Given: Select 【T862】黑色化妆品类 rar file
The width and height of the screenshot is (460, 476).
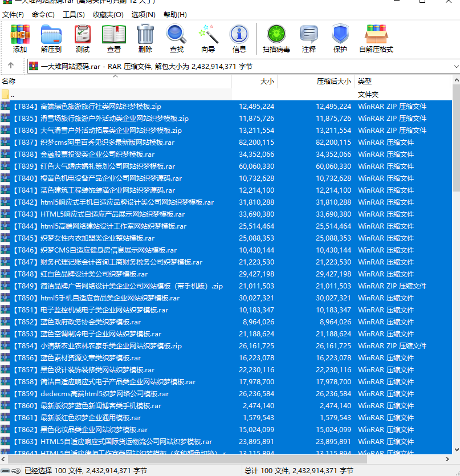Looking at the screenshot, I should (226, 430).
